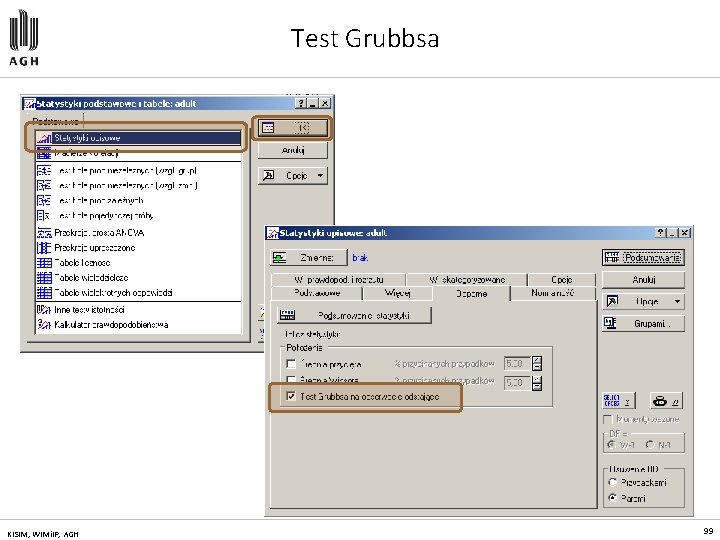Click Anuluj in Statystyki opisowe window

click(643, 280)
